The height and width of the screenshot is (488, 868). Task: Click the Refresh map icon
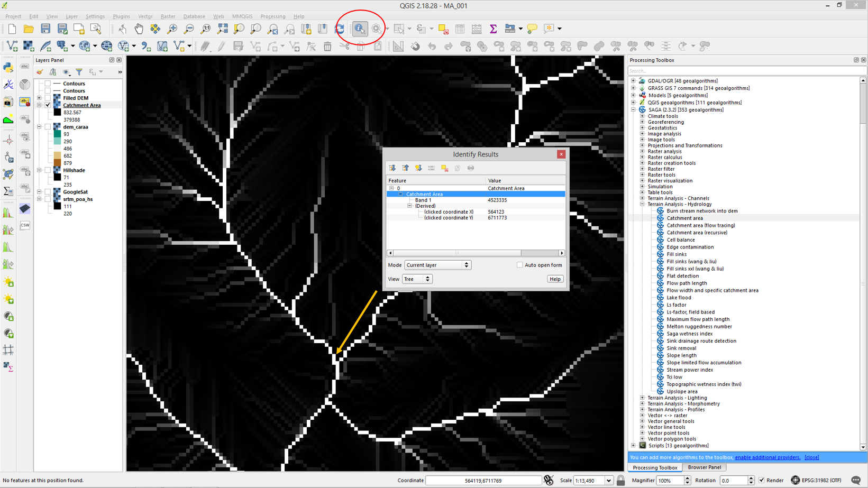coord(340,29)
